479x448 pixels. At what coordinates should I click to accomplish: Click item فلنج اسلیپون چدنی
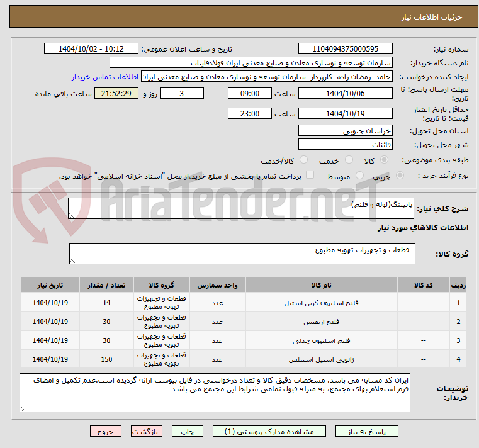click(321, 341)
